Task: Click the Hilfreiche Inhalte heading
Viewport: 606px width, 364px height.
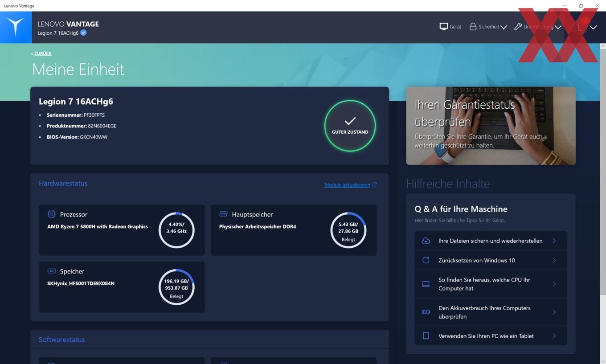Action: point(448,184)
